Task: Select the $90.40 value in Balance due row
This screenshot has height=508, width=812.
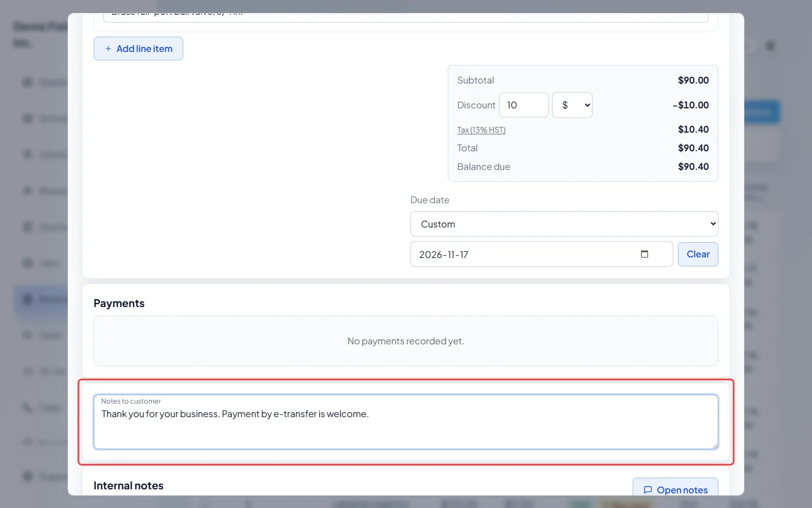Action: click(x=693, y=167)
